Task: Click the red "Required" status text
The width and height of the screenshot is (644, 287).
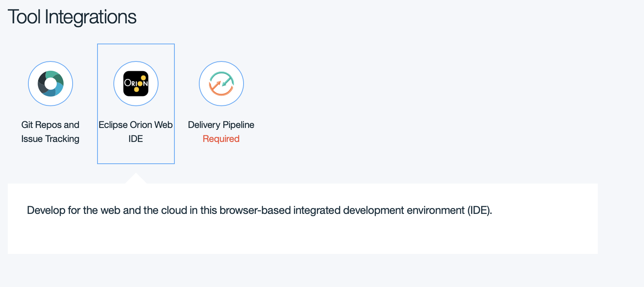Action: coord(221,139)
